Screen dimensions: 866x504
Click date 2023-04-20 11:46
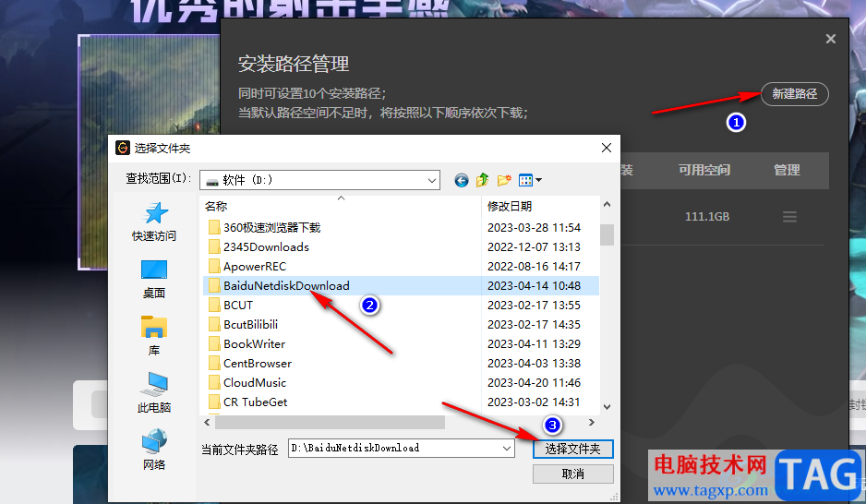pyautogui.click(x=534, y=382)
